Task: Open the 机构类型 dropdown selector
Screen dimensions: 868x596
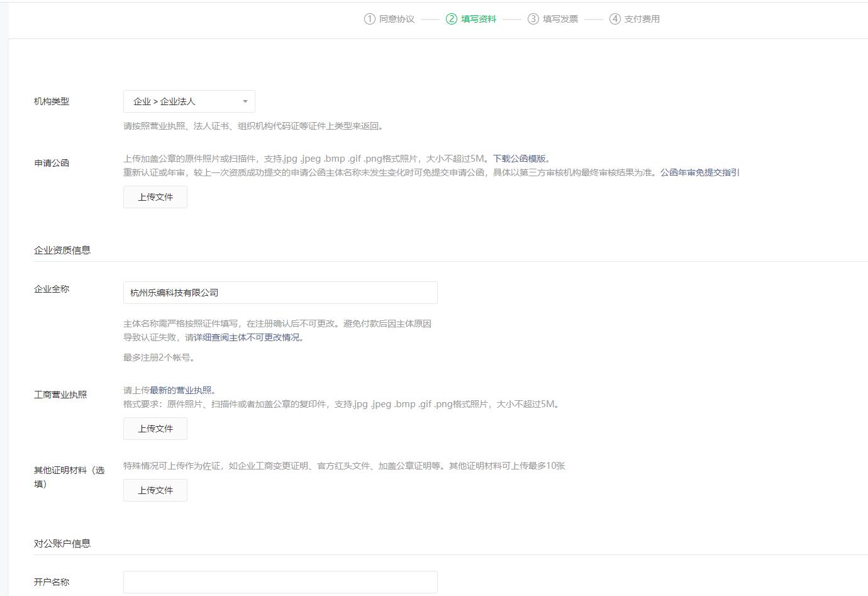Action: click(x=189, y=101)
